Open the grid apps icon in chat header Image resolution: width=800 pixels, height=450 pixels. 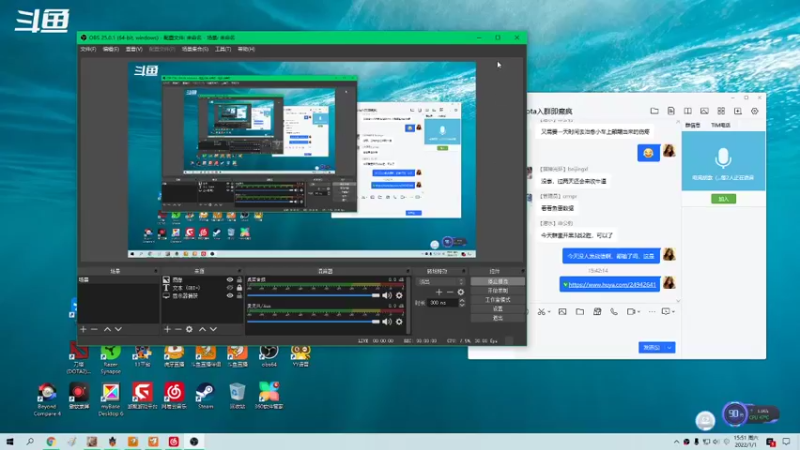tap(721, 111)
